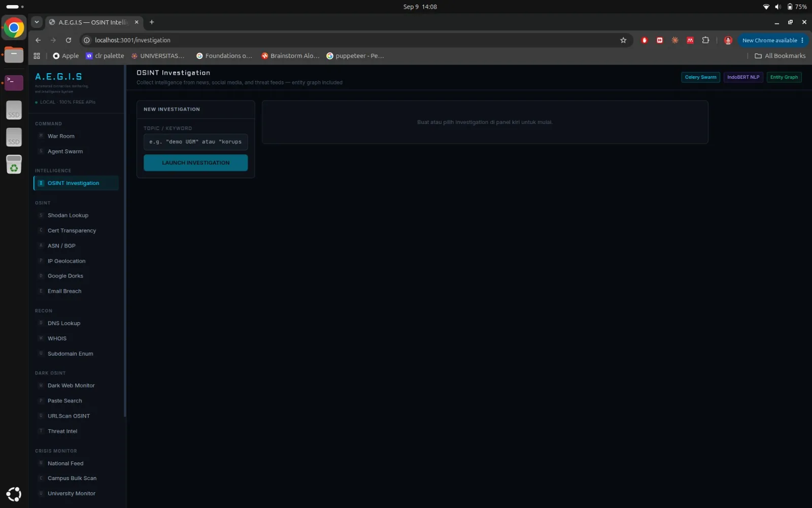812x508 pixels.
Task: Open National Feed monitor
Action: click(76, 463)
